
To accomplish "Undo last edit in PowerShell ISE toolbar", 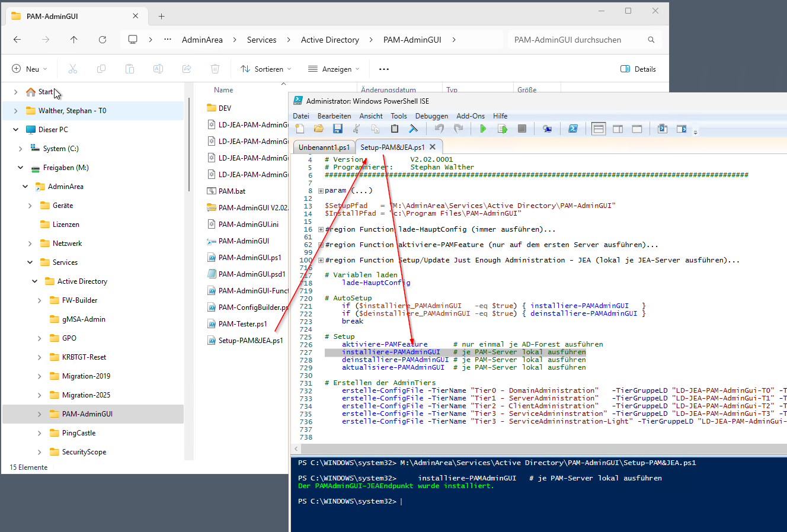I will point(439,129).
